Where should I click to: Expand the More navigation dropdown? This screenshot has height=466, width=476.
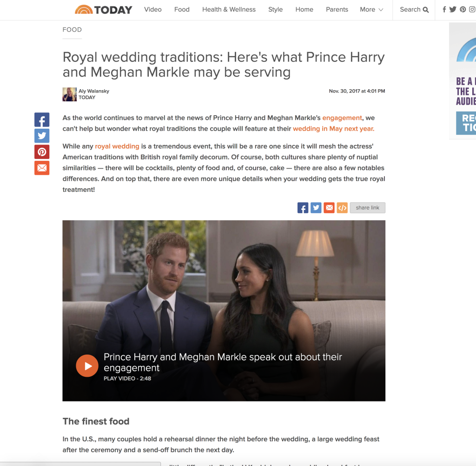[371, 10]
